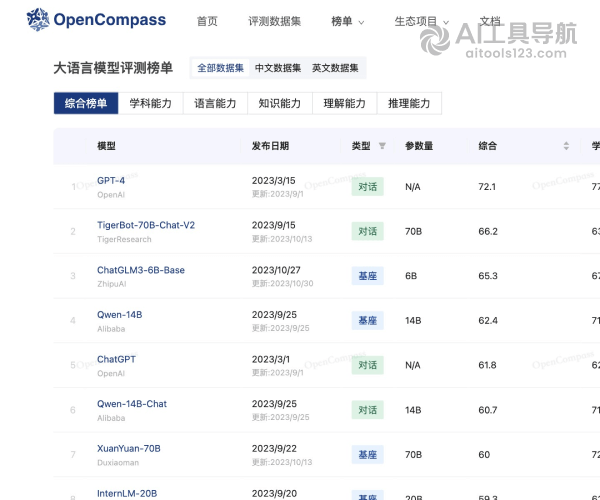Open the 评测数据集 nav item
The image size is (600, 500).
point(274,21)
